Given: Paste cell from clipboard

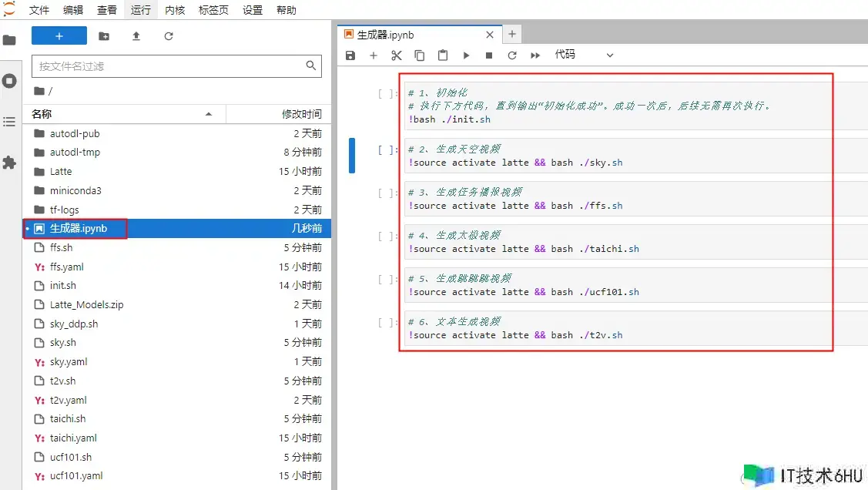Looking at the screenshot, I should 443,55.
